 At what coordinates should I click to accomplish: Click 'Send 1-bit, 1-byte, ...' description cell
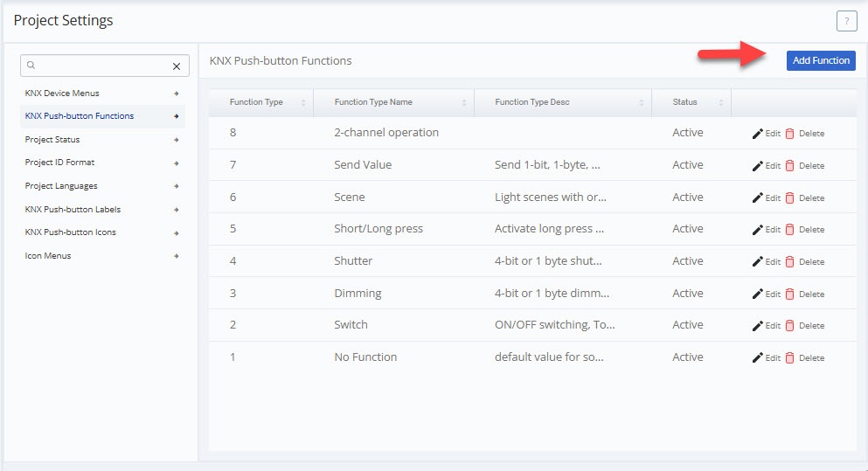coord(547,164)
